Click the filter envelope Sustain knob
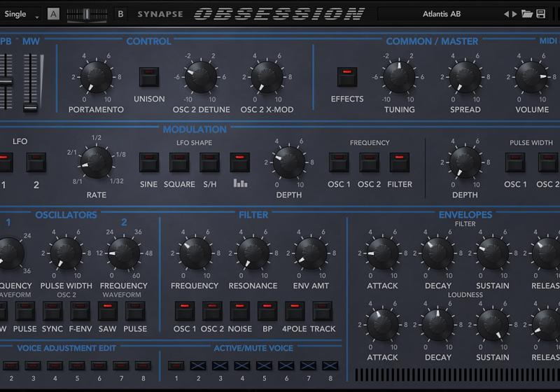The image size is (560, 392). click(x=493, y=253)
